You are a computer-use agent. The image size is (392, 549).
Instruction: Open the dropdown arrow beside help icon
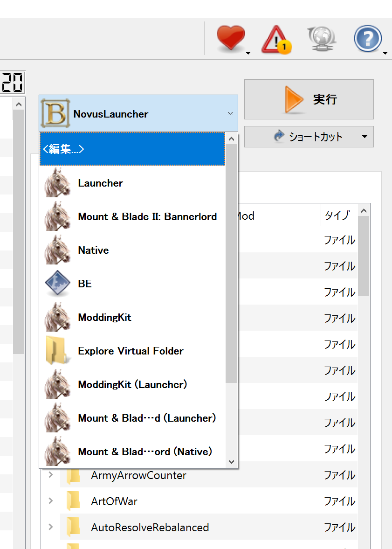coord(385,53)
